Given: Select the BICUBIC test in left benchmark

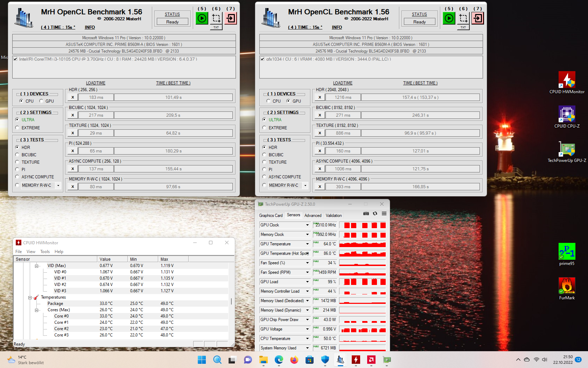Looking at the screenshot, I should pyautogui.click(x=17, y=155).
